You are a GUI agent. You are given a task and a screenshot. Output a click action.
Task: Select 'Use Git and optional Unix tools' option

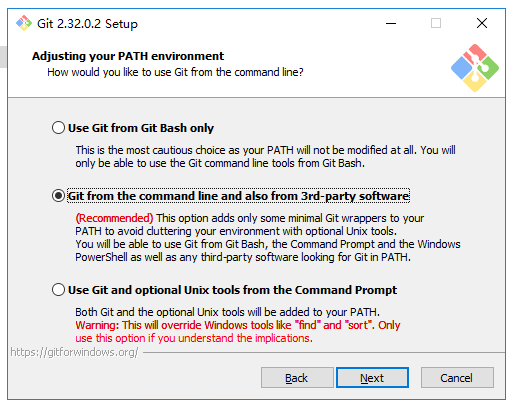[224, 290]
